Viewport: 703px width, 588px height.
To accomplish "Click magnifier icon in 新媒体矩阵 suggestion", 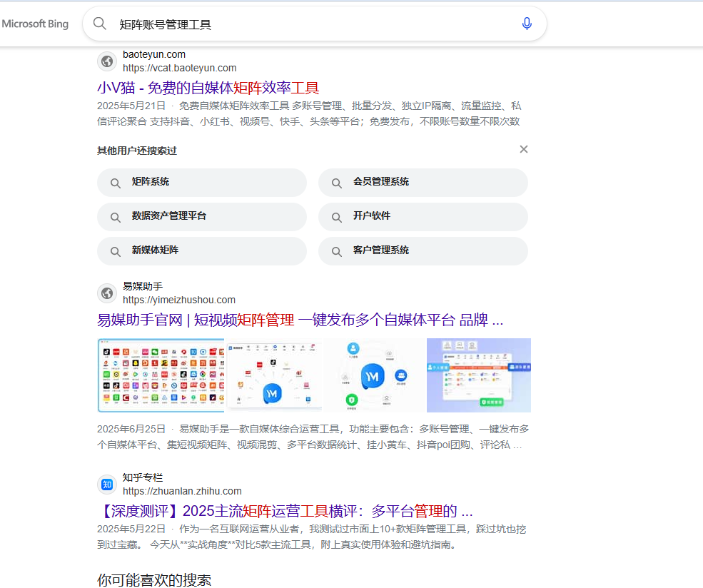I will [x=115, y=251].
